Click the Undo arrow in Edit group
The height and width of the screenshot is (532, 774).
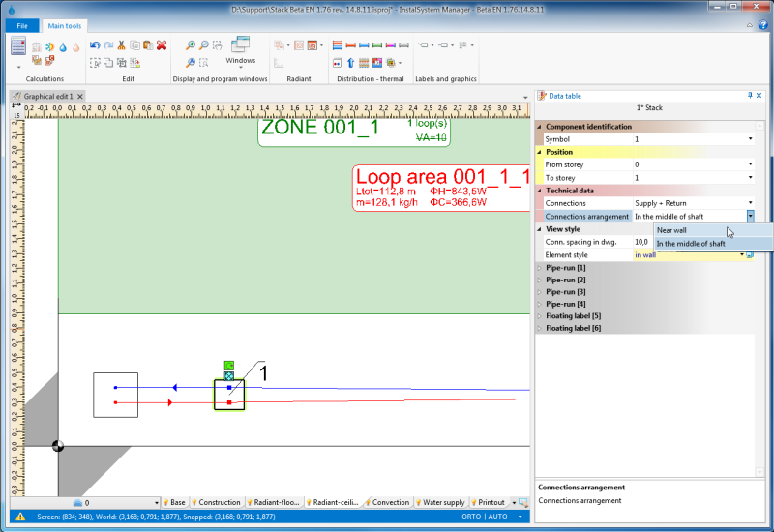95,45
